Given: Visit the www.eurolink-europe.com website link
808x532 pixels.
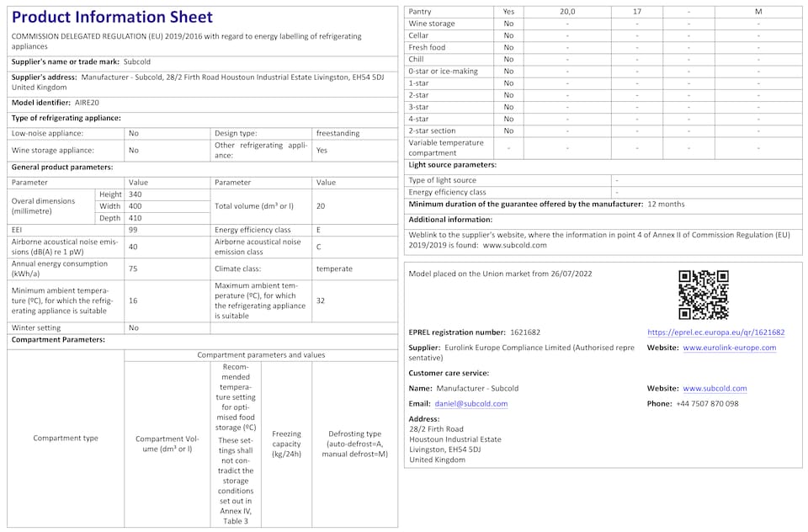Looking at the screenshot, I should tap(729, 348).
